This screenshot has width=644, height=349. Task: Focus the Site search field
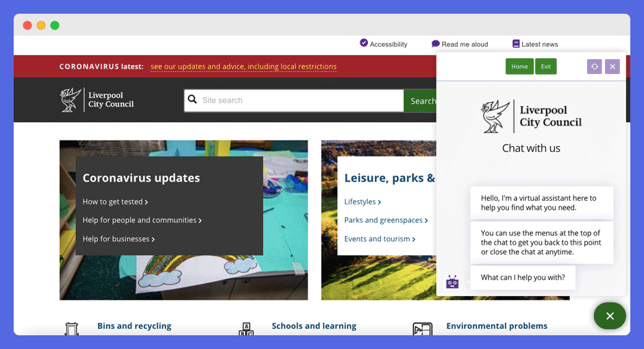294,100
